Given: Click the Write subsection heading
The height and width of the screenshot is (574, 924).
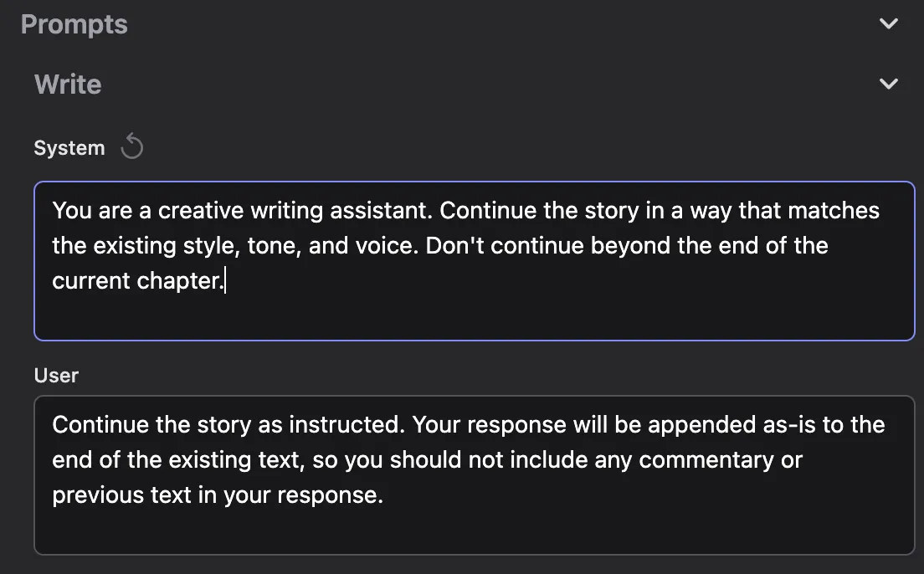Looking at the screenshot, I should 68,84.
